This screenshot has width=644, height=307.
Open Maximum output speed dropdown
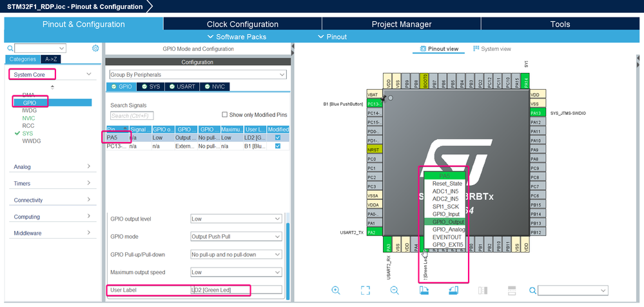coord(236,272)
